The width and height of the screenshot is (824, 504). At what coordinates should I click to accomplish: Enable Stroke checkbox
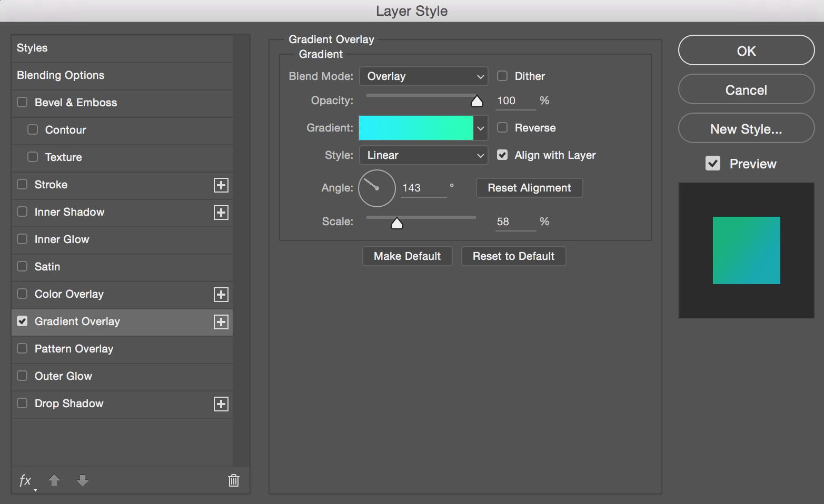click(22, 184)
